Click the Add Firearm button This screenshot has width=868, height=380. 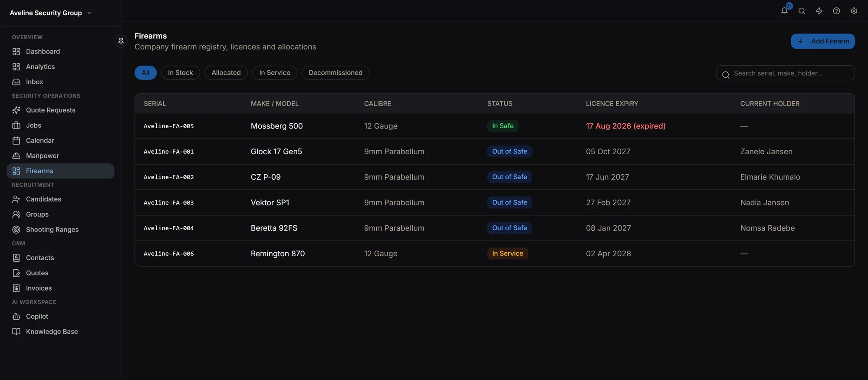[x=822, y=41]
